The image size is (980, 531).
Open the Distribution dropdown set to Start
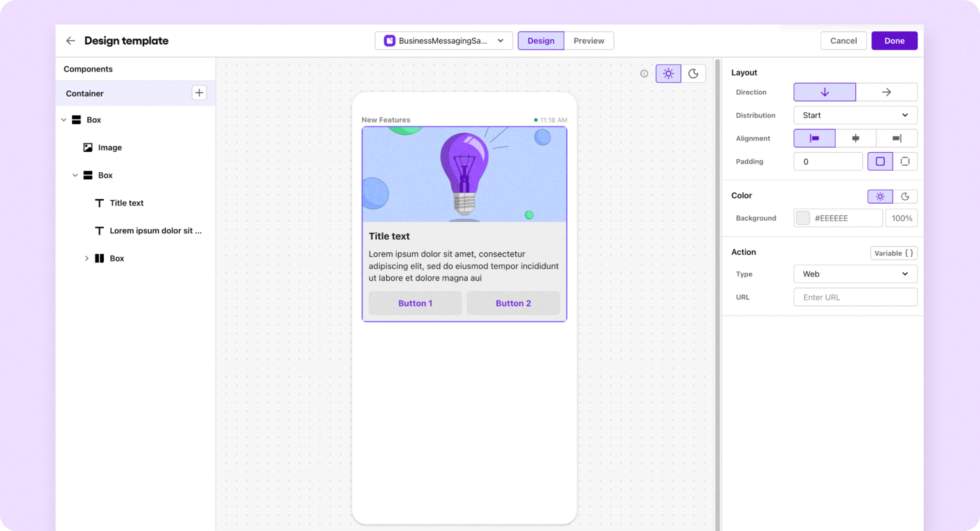click(x=855, y=115)
